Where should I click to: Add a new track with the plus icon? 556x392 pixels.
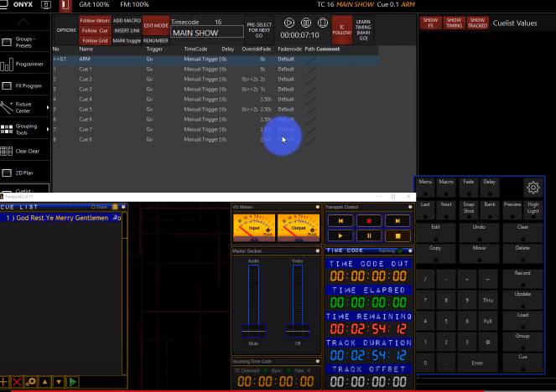tap(5, 382)
